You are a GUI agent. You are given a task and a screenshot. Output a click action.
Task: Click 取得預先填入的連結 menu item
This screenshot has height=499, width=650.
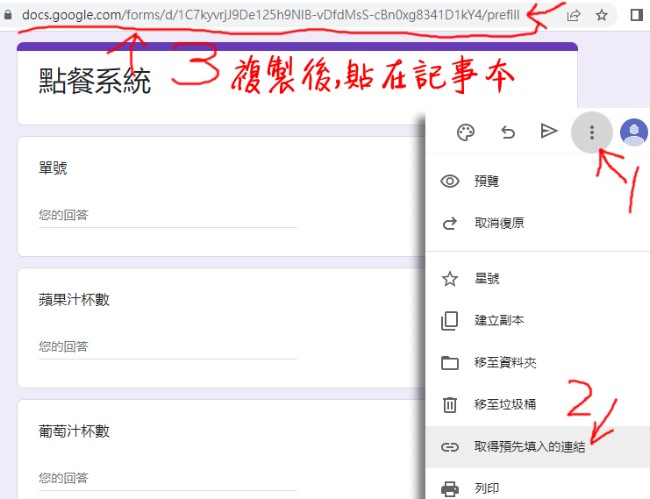click(529, 447)
